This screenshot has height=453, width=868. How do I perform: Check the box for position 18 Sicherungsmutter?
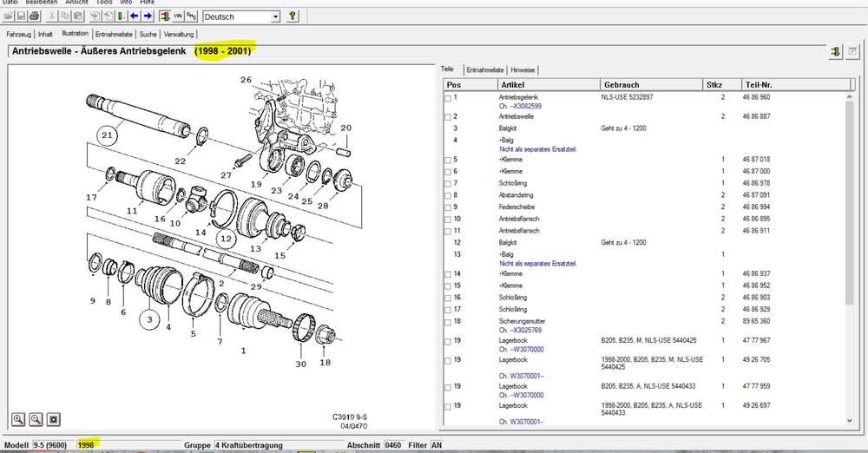(x=447, y=322)
